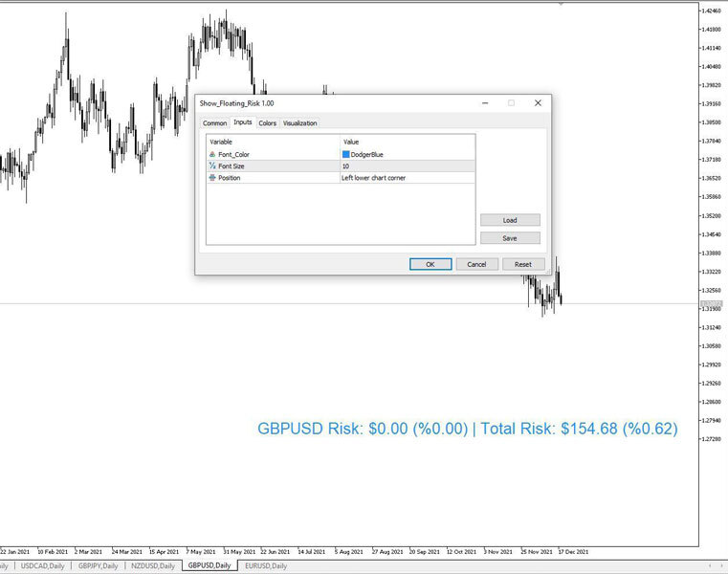728x574 pixels.
Task: Click the Save button
Action: pyautogui.click(x=510, y=238)
